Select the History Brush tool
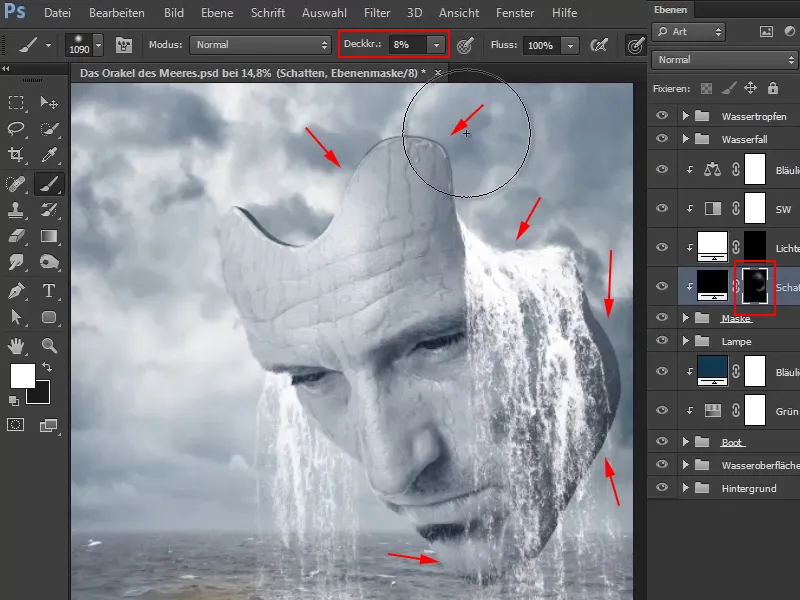Screen dimensions: 800x600 coord(49,210)
